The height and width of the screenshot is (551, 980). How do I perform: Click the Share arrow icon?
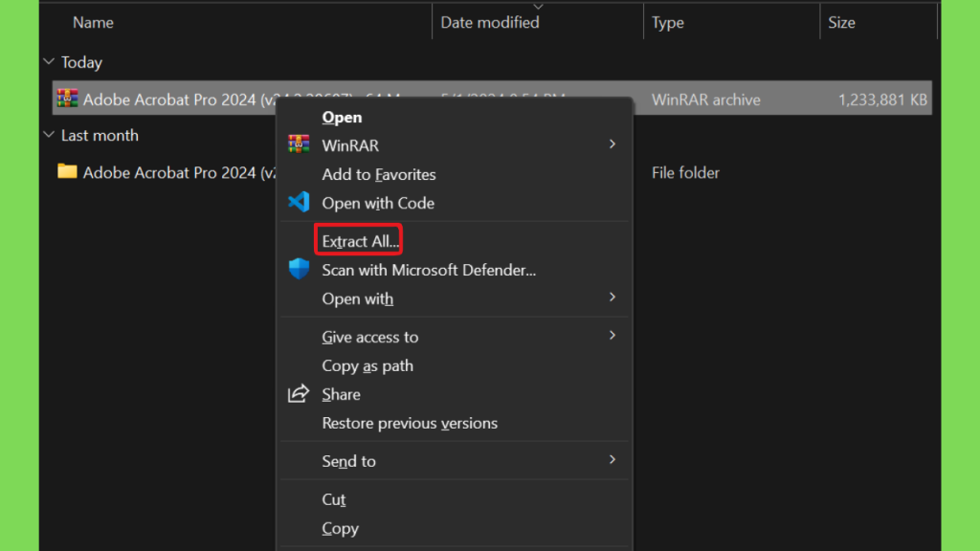[x=299, y=393]
